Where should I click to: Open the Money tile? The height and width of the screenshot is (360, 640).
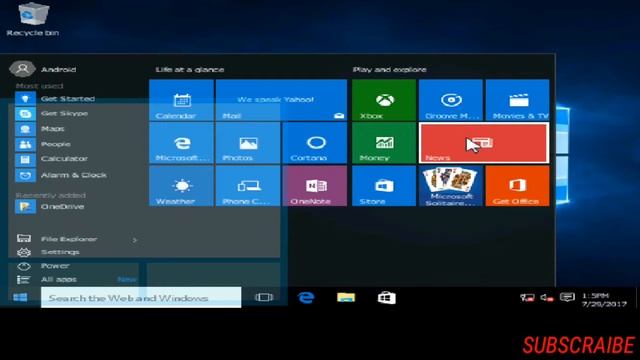coord(384,143)
